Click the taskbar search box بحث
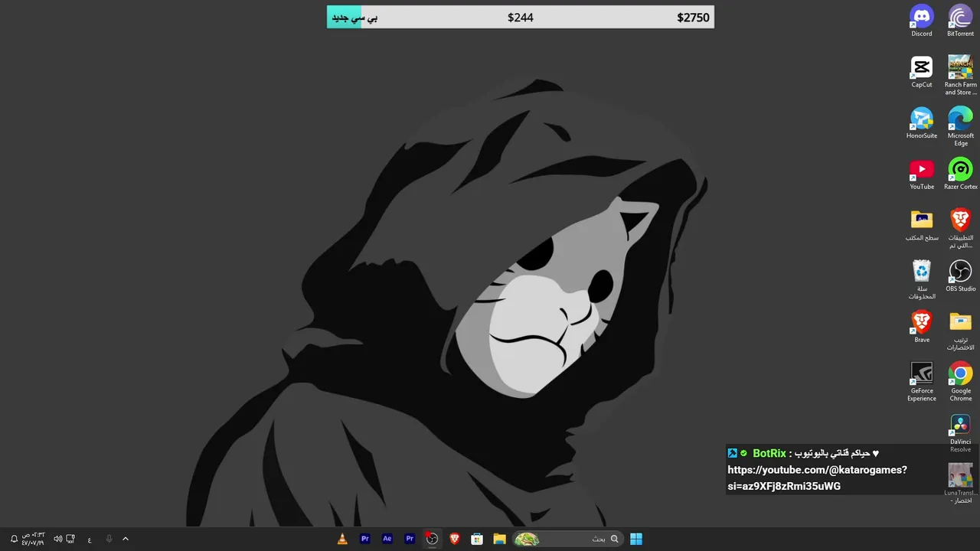The width and height of the screenshot is (980, 551). (x=567, y=539)
